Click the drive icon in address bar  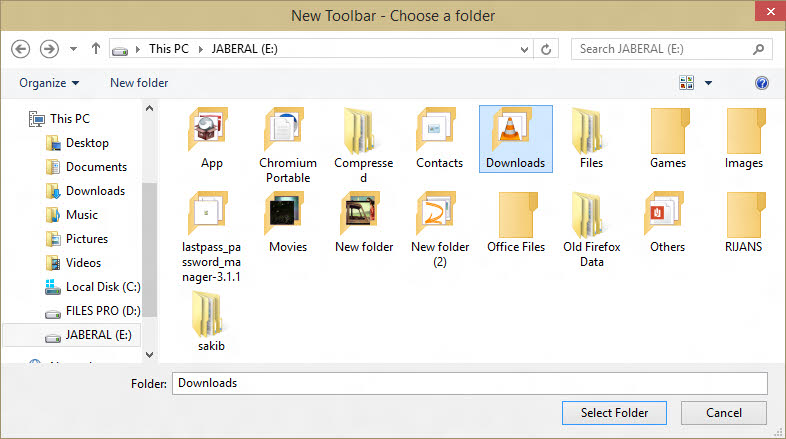[x=120, y=50]
